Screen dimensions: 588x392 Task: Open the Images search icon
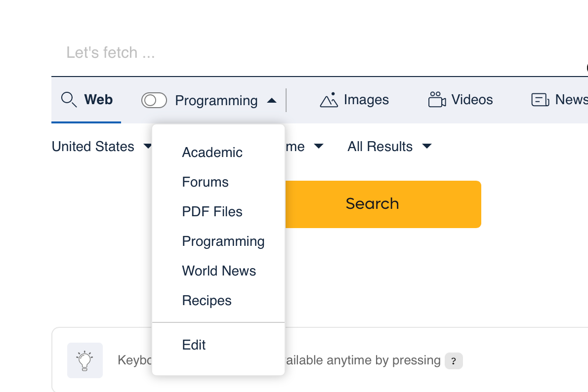point(329,100)
